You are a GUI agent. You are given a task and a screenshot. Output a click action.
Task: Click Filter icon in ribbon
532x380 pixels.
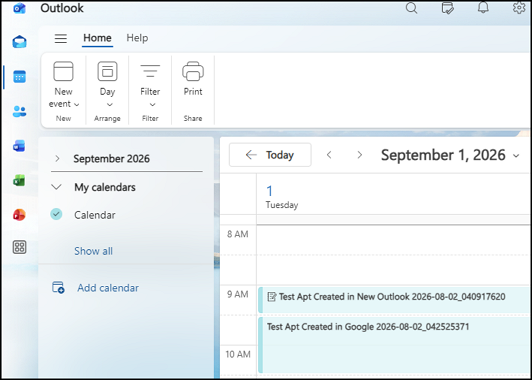coord(150,71)
